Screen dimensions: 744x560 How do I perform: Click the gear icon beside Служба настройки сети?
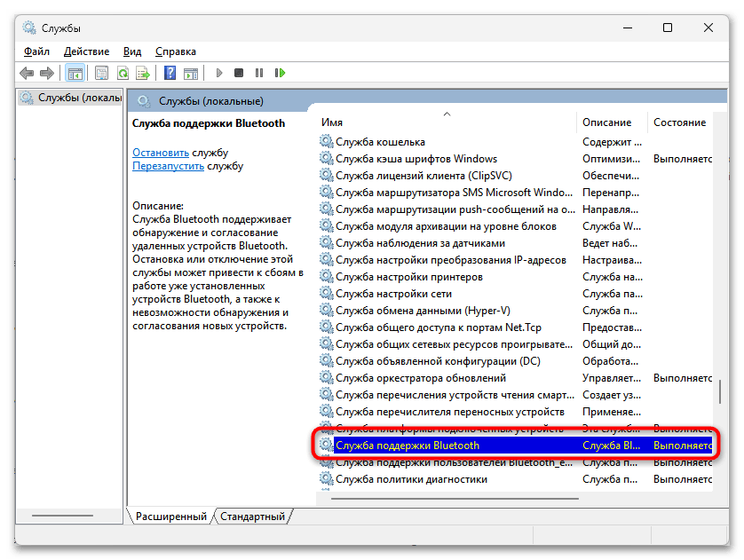326,293
